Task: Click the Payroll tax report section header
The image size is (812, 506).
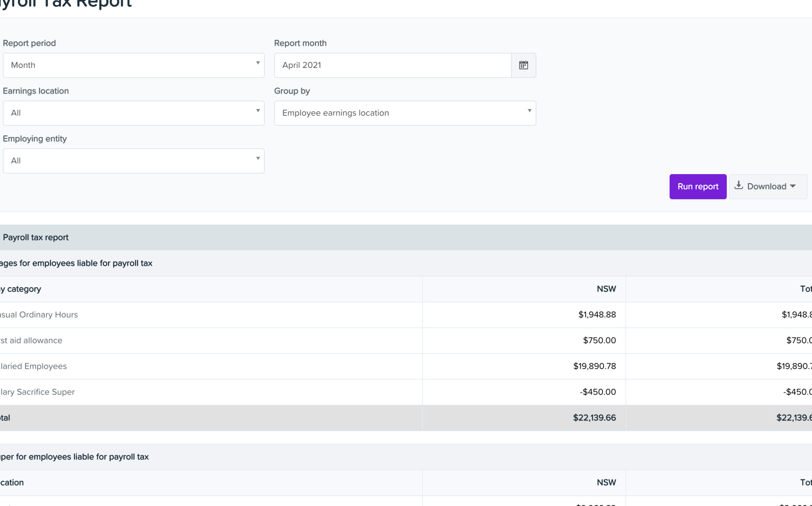Action: click(x=36, y=237)
